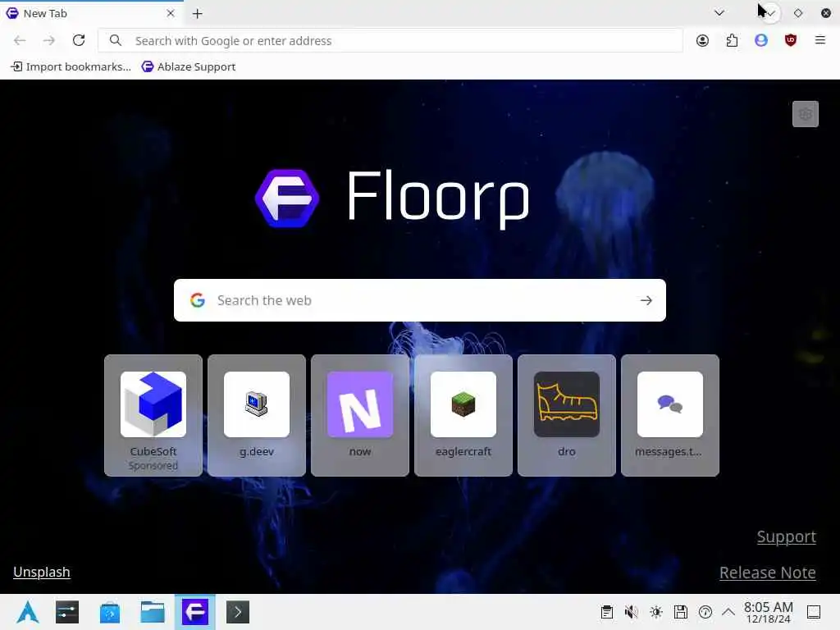
Task: Select Floorp browser in taskbar
Action: point(195,612)
